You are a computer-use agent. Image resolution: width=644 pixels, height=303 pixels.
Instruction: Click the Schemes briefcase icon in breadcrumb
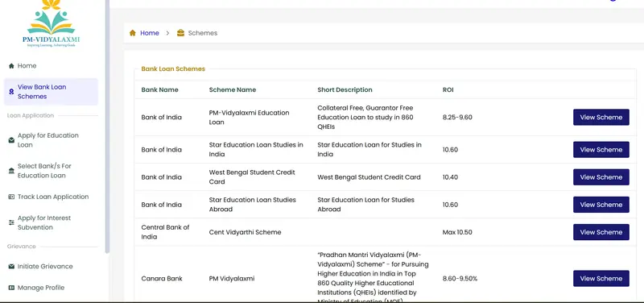coord(180,33)
